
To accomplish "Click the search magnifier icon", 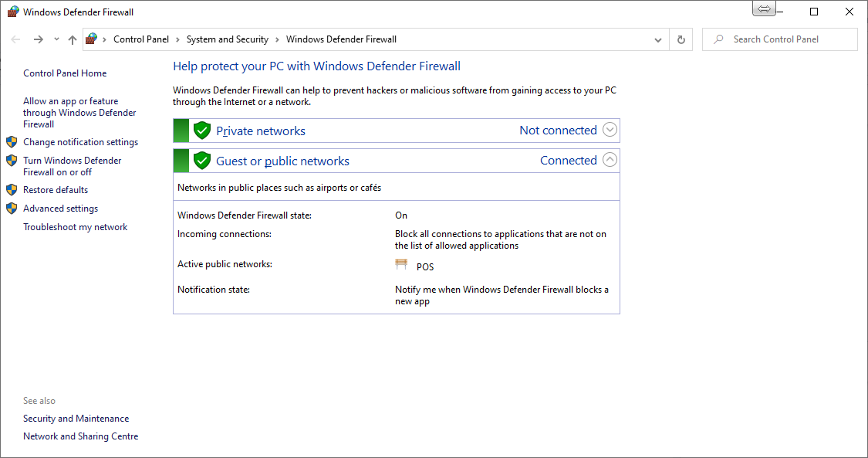I will (718, 39).
